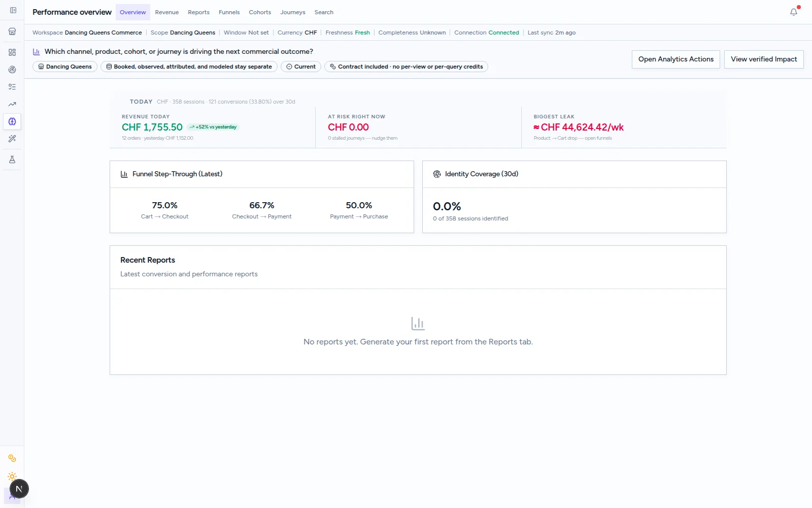This screenshot has width=812, height=508.
Task: Click the chart icon in Funnel Step-Through header
Action: 124,174
